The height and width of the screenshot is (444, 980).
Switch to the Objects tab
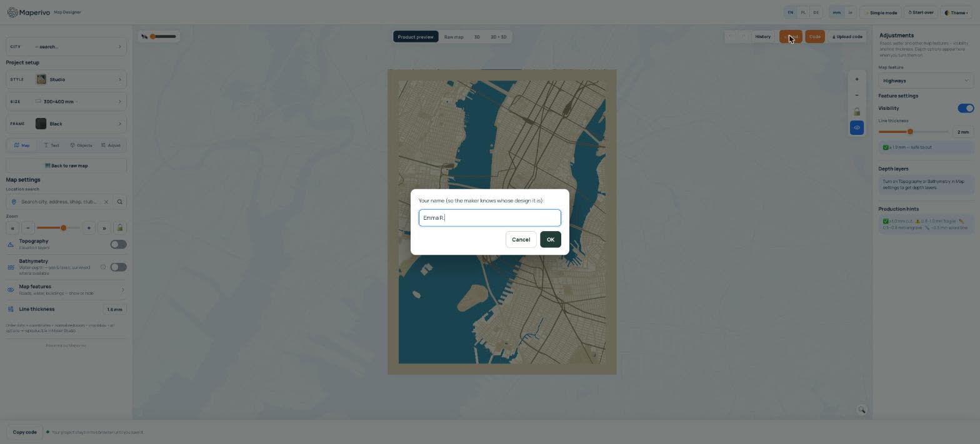pyautogui.click(x=81, y=146)
